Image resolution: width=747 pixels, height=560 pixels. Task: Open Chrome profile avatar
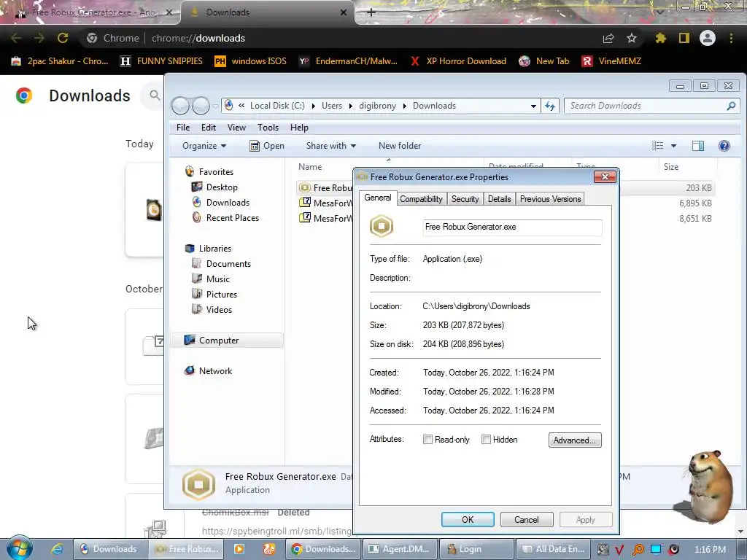pyautogui.click(x=708, y=38)
